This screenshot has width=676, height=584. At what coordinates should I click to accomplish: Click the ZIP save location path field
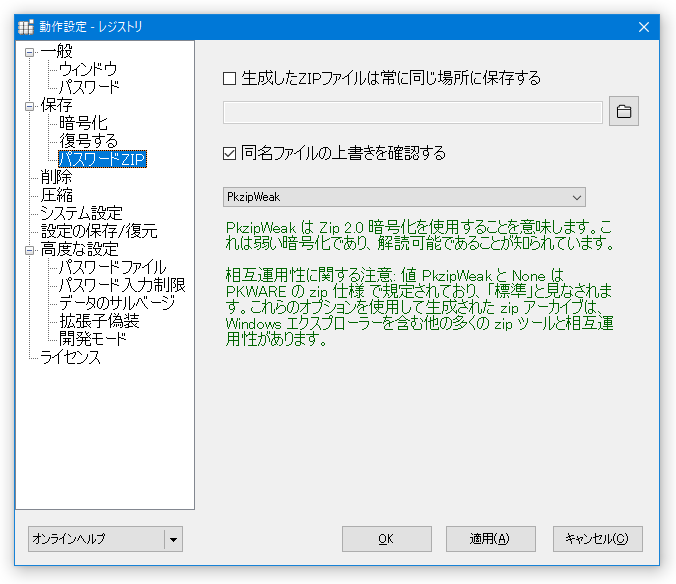(413, 112)
